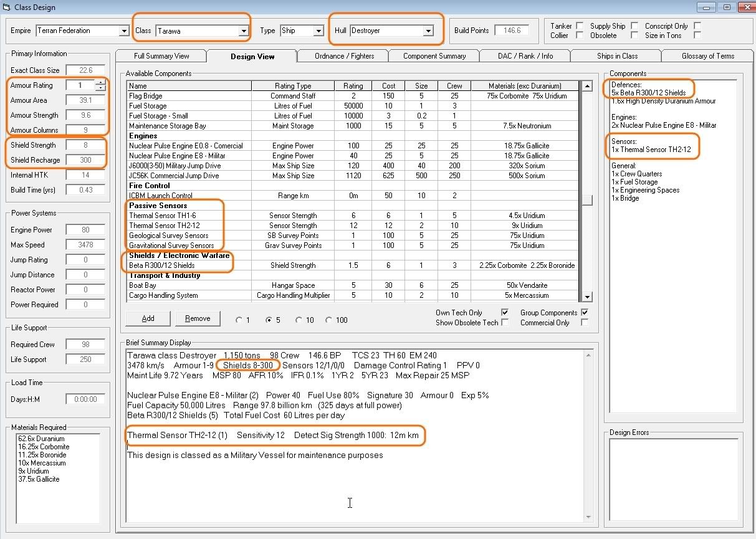This screenshot has height=539, width=756.
Task: Enable the Conscript Only checkbox
Action: coord(697,26)
